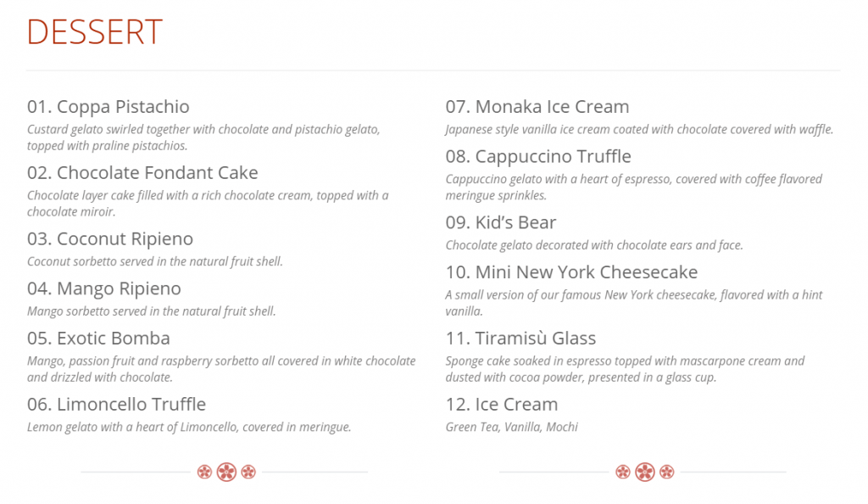
Task: Click the large center flower ornament below the left column
Action: [226, 472]
